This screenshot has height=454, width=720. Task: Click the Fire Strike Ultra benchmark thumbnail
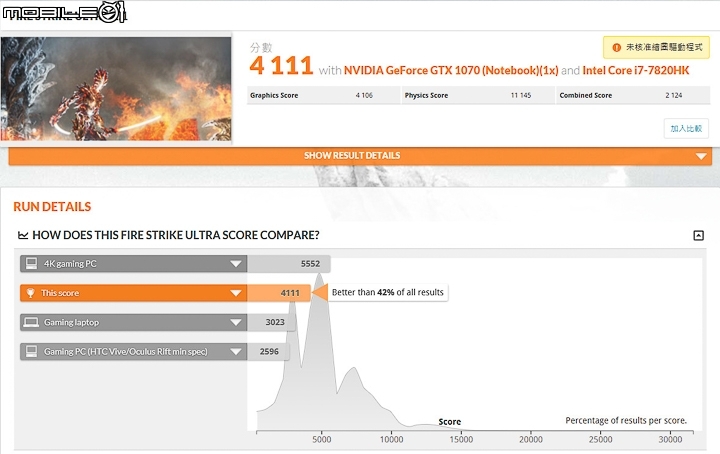116,89
